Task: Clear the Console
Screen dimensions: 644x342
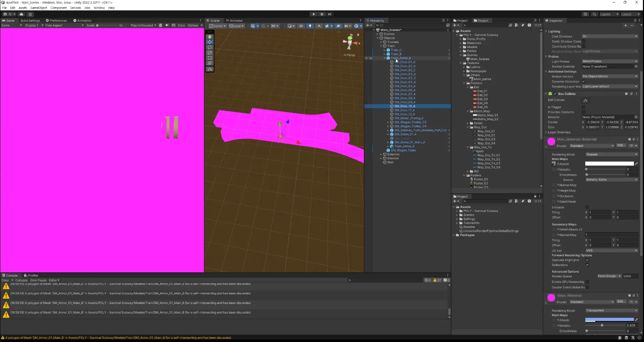Action: (5, 280)
